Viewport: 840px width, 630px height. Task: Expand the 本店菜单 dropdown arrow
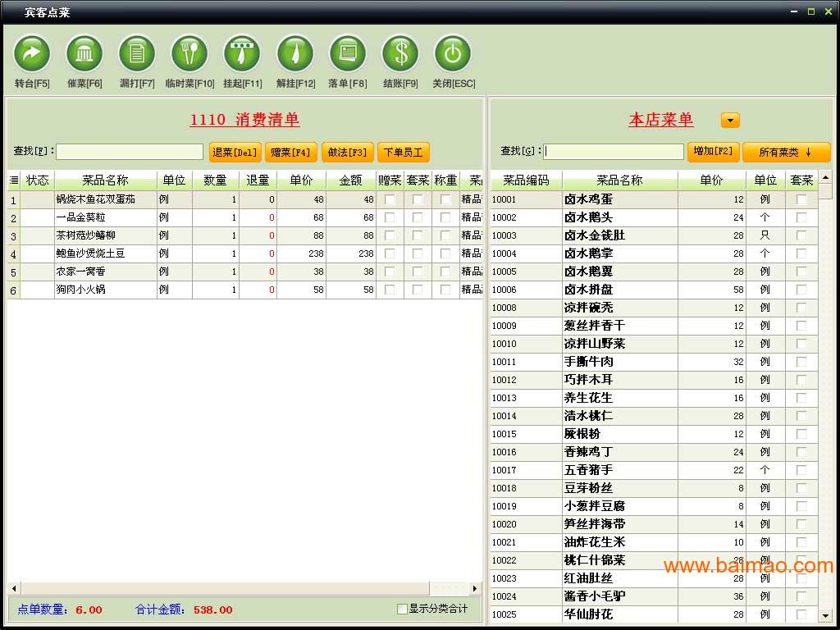click(x=730, y=121)
